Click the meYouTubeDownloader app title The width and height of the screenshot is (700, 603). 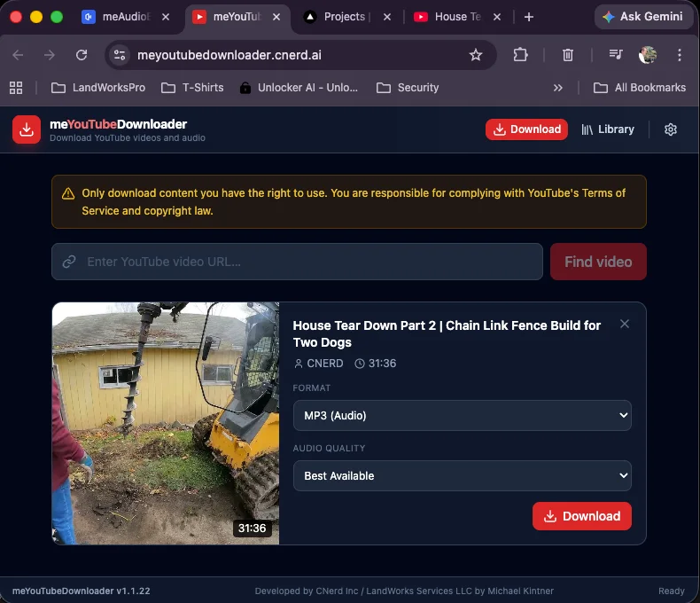119,124
